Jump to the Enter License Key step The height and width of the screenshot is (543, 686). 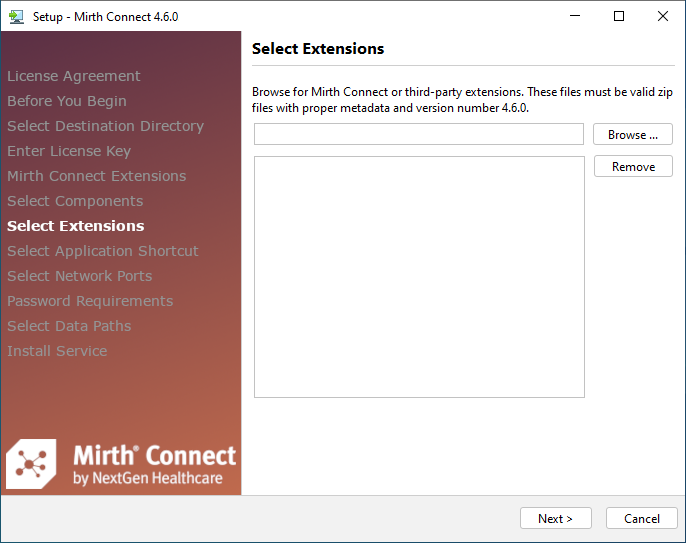tap(69, 151)
